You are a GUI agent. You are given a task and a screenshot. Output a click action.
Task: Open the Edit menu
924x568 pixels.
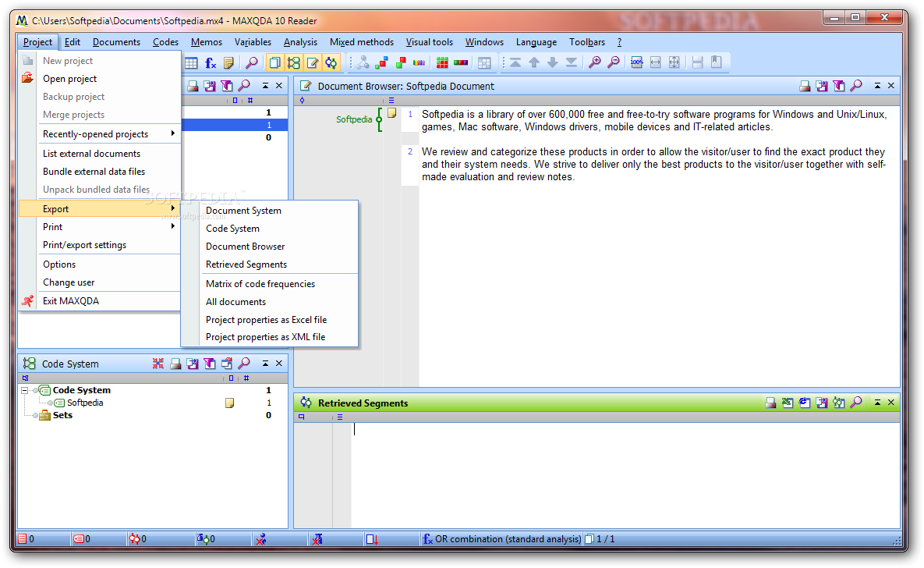73,42
